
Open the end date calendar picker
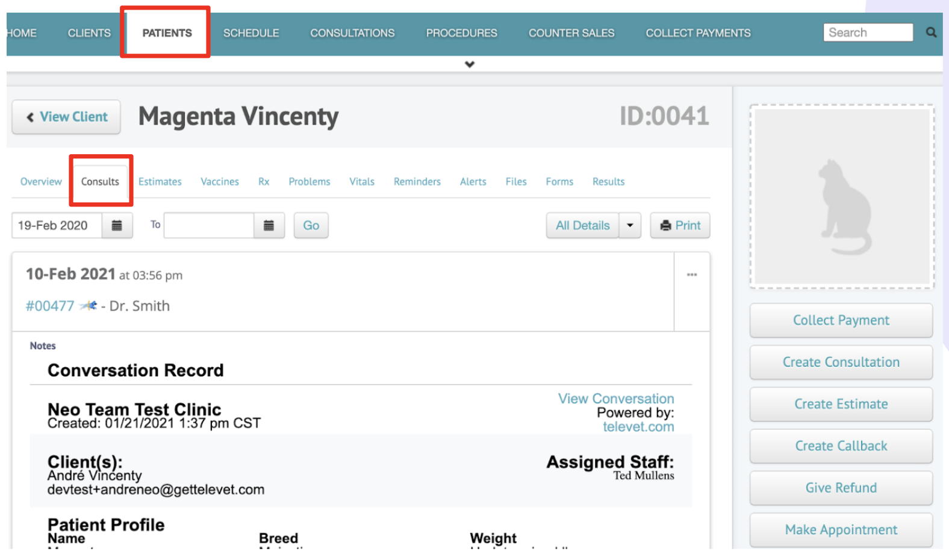(269, 225)
